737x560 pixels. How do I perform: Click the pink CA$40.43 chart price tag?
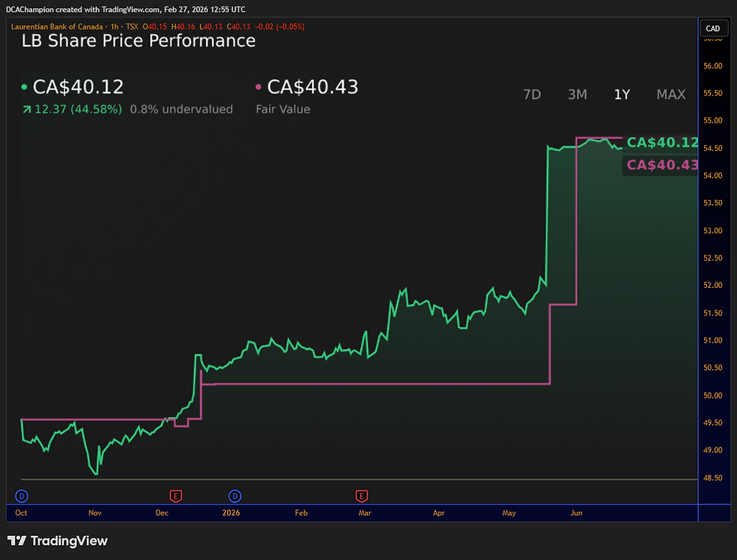[x=662, y=165]
